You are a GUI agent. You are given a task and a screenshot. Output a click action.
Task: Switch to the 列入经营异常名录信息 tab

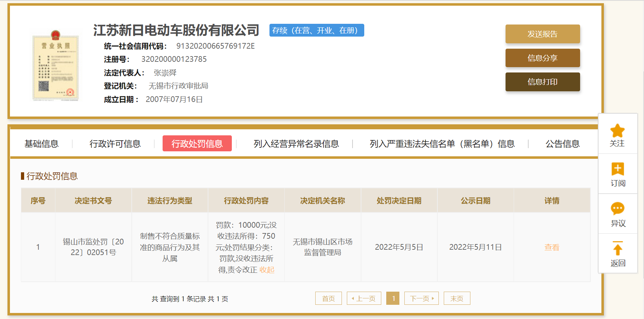(296, 144)
